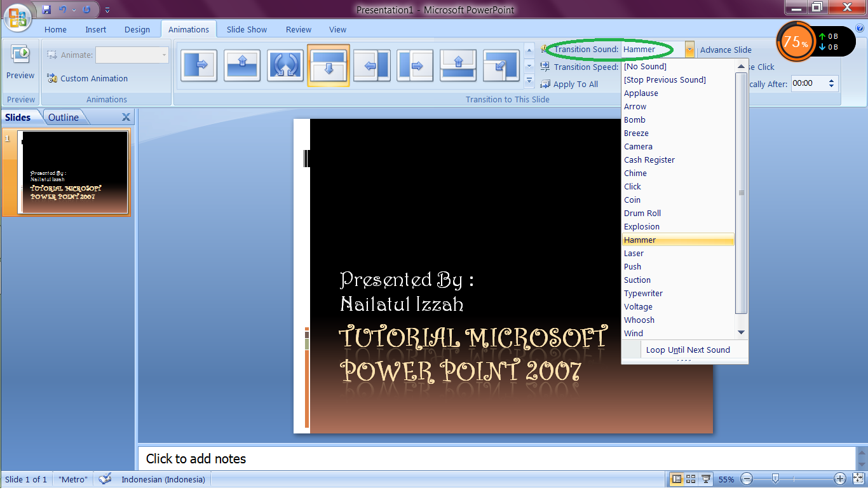Click the sound list scroll-up arrow
This screenshot has height=497, width=868.
tap(741, 66)
